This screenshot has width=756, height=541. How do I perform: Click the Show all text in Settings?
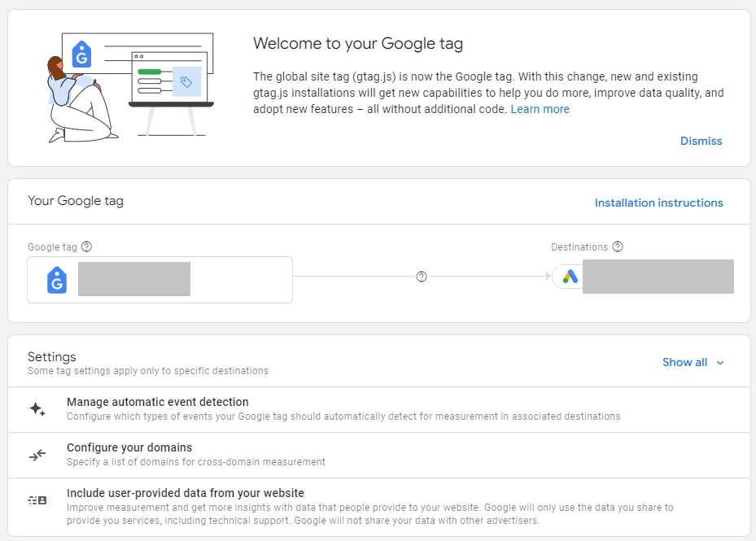click(684, 362)
